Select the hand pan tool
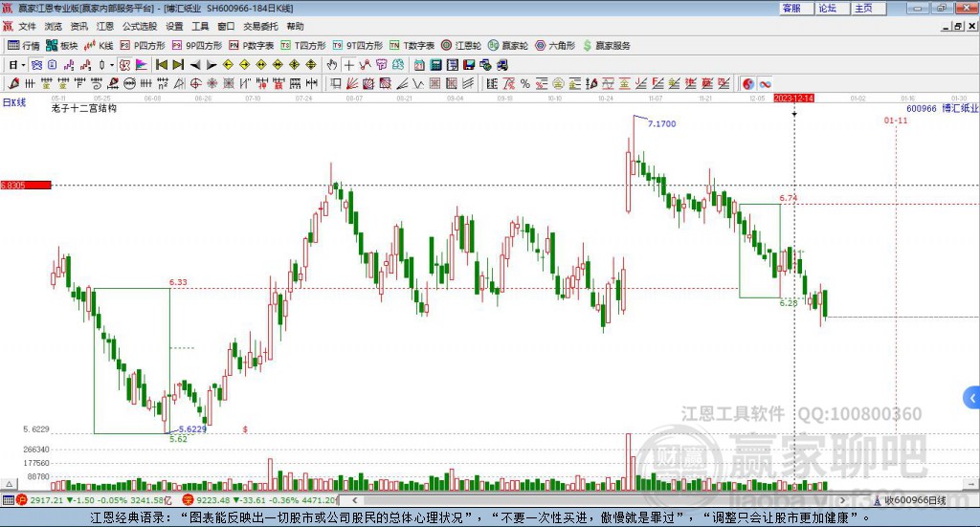This screenshot has height=527, width=980. [x=332, y=65]
